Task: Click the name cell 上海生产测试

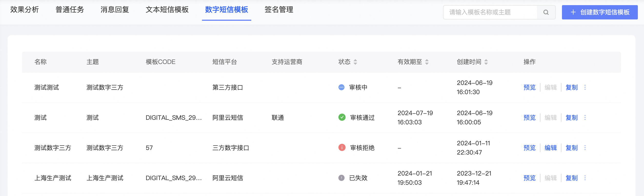Action: pos(53,178)
